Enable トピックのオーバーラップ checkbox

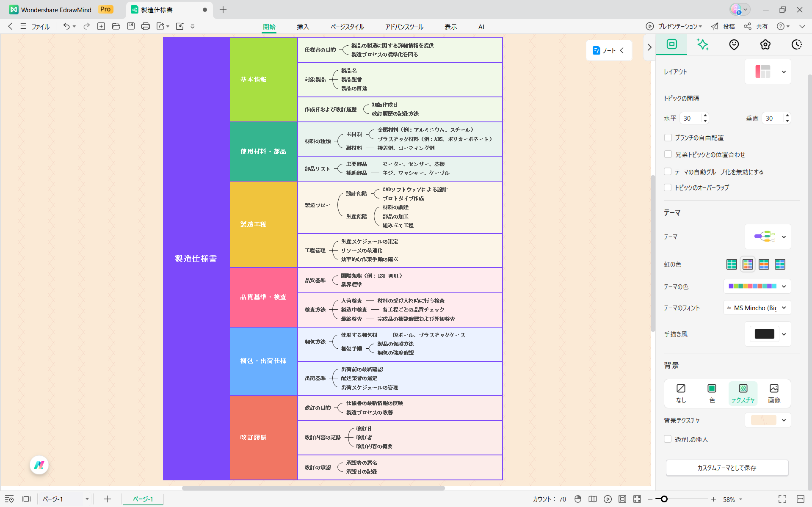tap(668, 187)
